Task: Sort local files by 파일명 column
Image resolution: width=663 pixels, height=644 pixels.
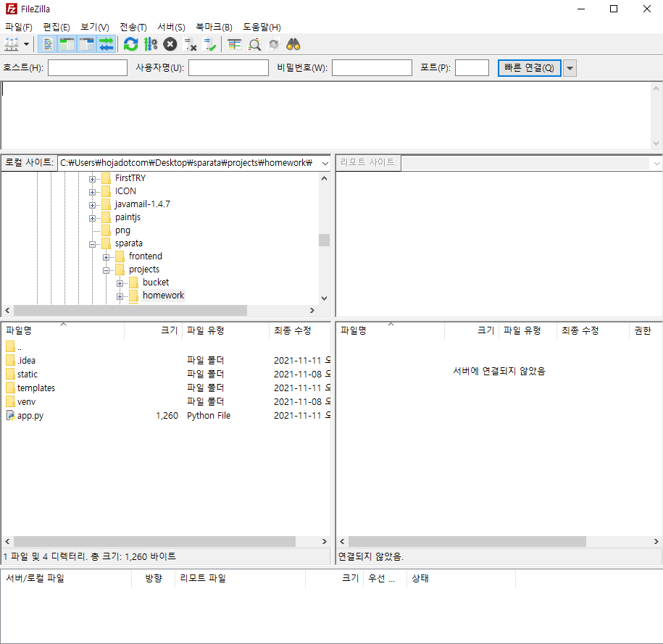Action: tap(64, 330)
